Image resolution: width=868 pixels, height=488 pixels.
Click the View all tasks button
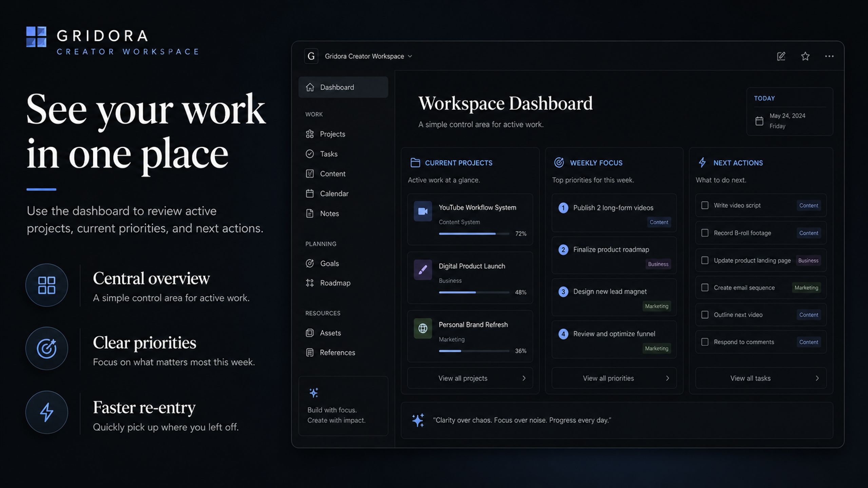[x=761, y=378]
